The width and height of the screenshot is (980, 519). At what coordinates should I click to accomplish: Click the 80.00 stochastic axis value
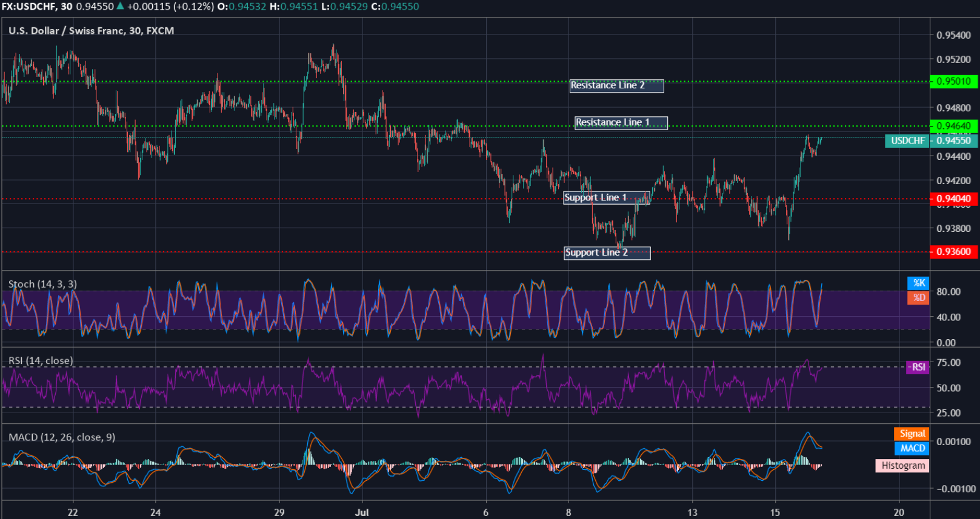click(948, 291)
